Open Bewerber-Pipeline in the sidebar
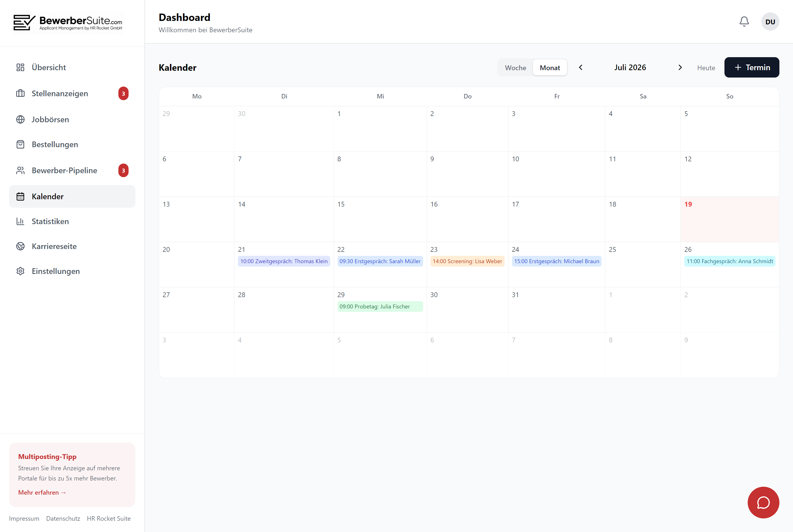Image resolution: width=793 pixels, height=532 pixels. pyautogui.click(x=72, y=170)
